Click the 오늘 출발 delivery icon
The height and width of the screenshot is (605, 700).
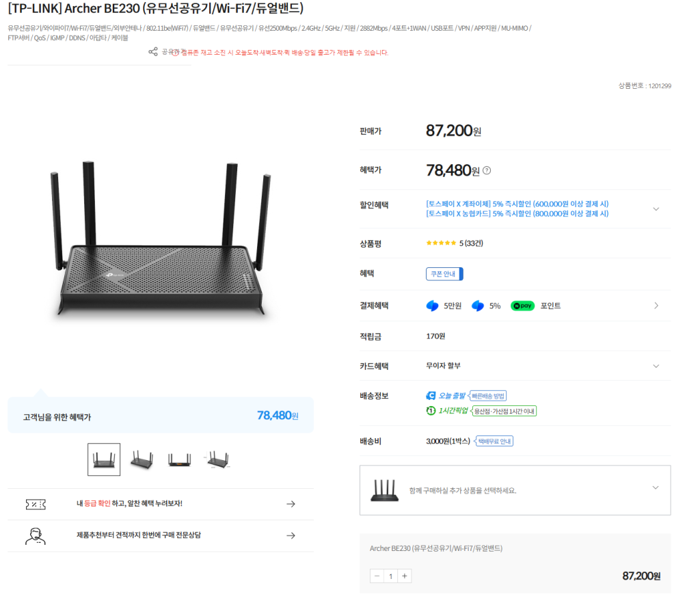click(431, 396)
